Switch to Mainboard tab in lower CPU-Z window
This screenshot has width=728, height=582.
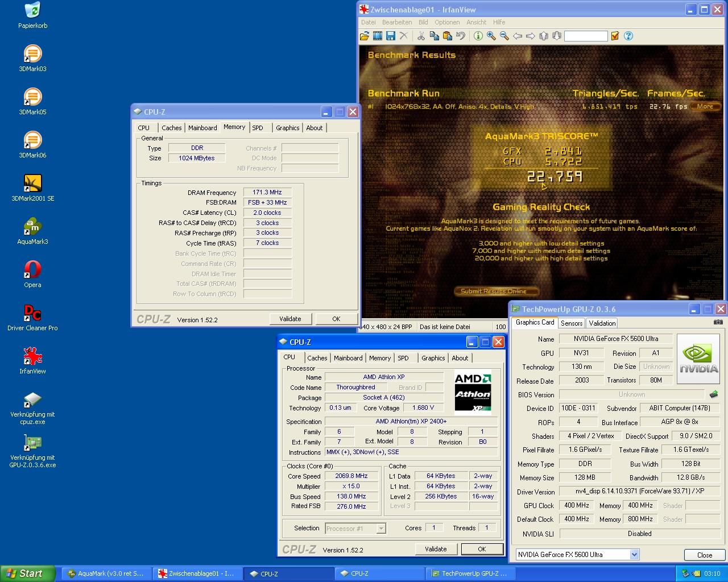[348, 358]
